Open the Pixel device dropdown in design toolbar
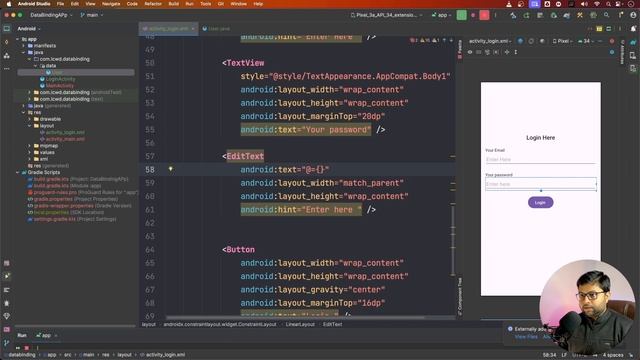This screenshot has width=640, height=360. (x=562, y=41)
